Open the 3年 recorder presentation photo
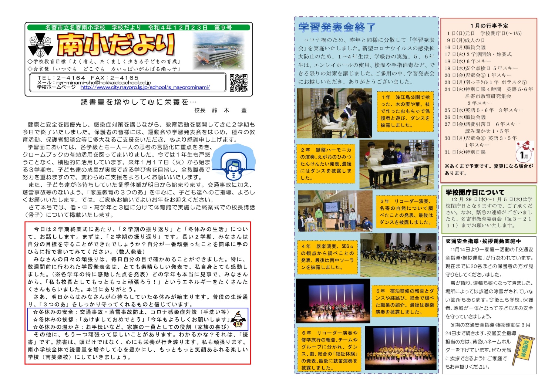 click(335, 211)
